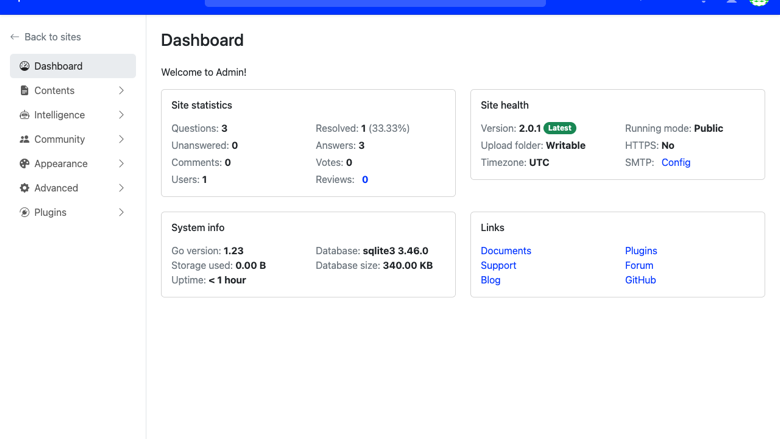Image resolution: width=780 pixels, height=439 pixels.
Task: Click the search bar in top header
Action: point(375,3)
